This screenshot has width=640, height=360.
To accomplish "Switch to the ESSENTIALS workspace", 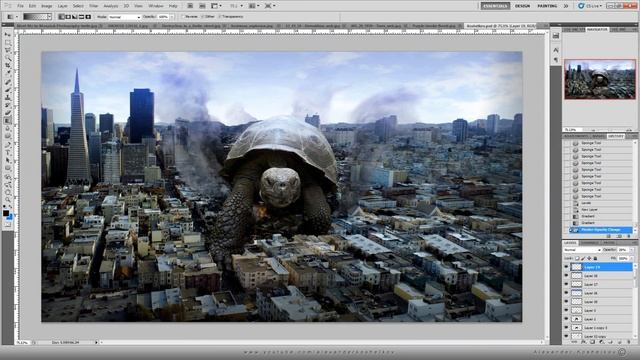I will point(495,6).
